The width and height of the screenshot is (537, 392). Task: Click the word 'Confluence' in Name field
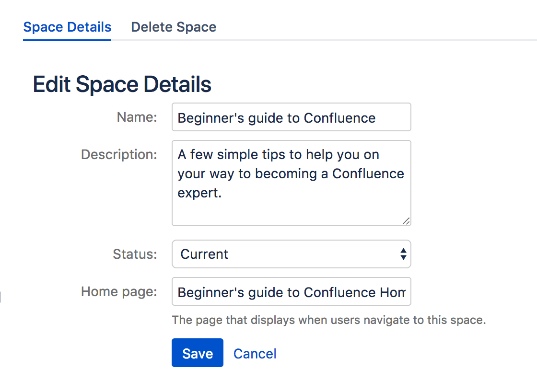click(x=339, y=118)
